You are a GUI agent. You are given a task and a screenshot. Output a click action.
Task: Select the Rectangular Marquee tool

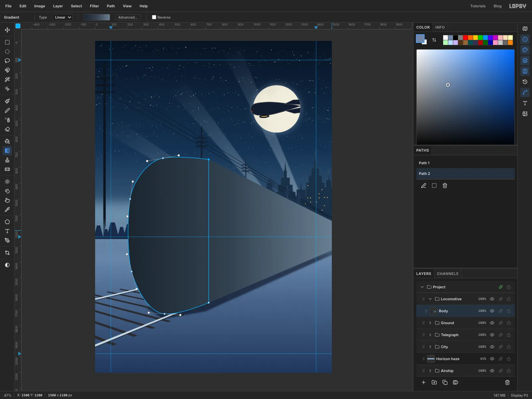coord(7,42)
